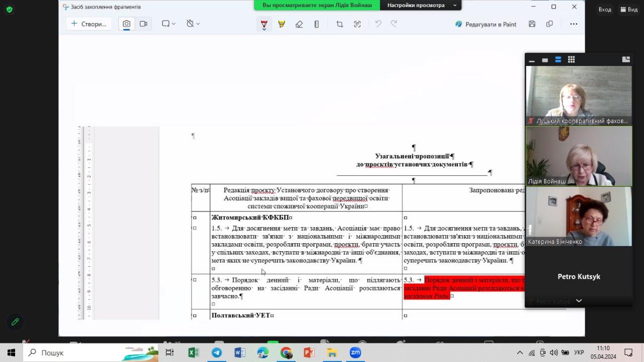The width and height of the screenshot is (644, 362).
Task: Open the Вход menu in Zoom
Action: 604,10
